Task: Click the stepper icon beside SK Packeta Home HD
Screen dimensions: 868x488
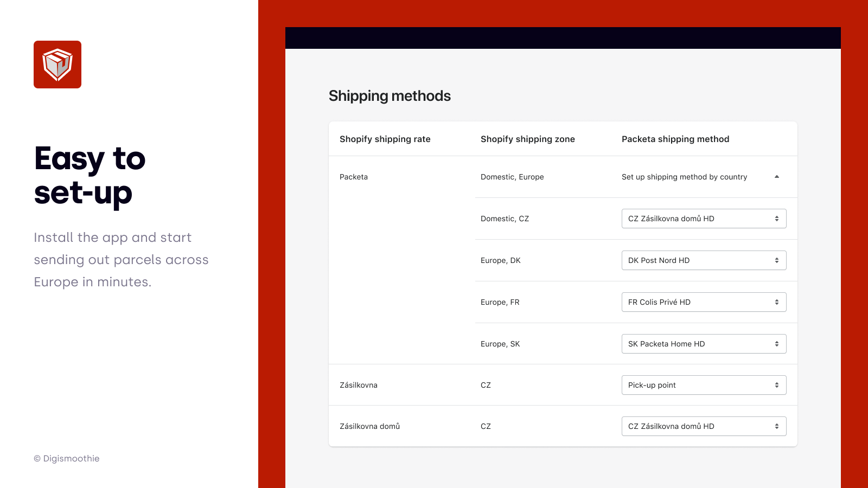Action: pyautogui.click(x=777, y=343)
